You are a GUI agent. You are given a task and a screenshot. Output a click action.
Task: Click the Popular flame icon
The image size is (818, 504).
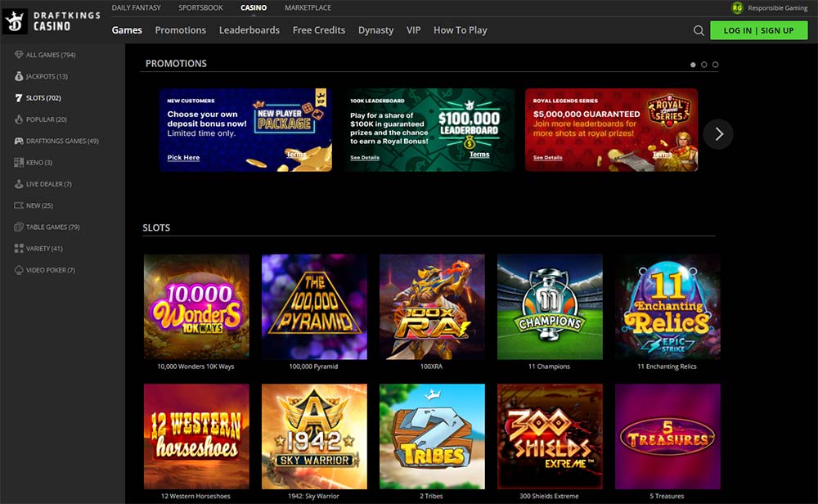19,119
